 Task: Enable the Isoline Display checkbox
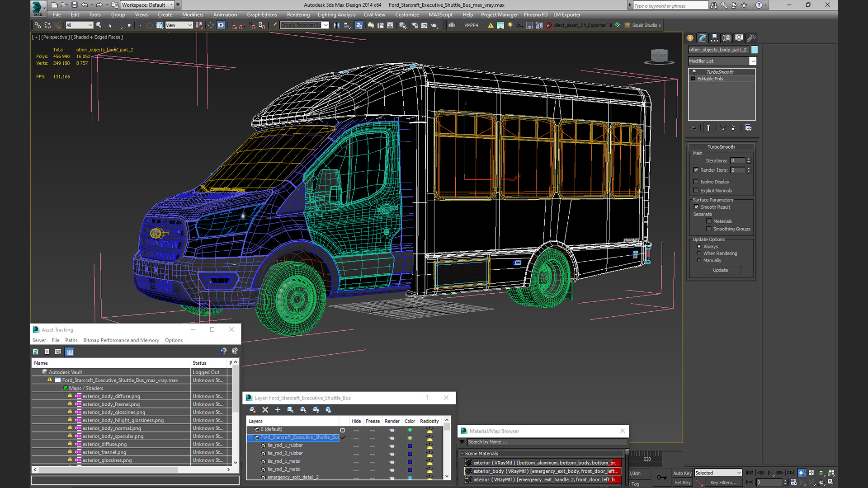point(696,182)
